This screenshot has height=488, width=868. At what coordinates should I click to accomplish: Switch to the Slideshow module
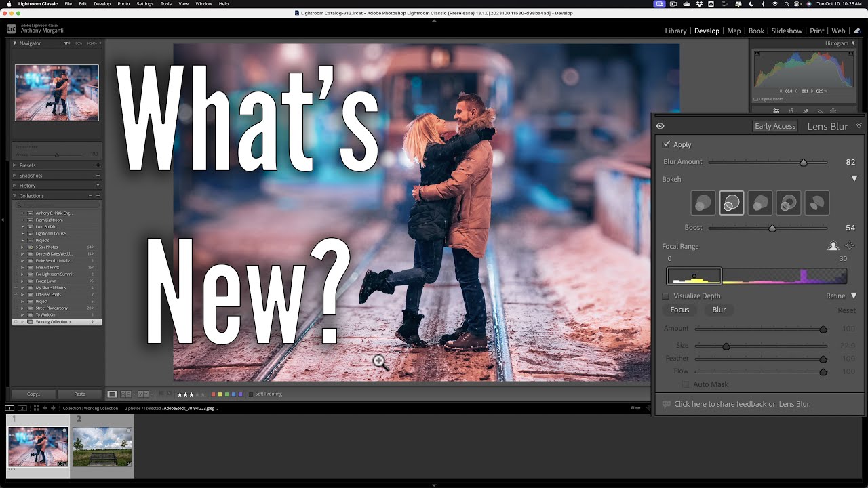pyautogui.click(x=787, y=30)
